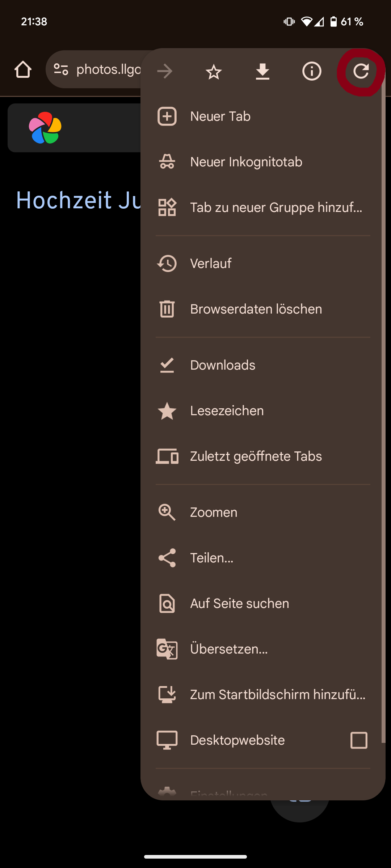Tap the download icon in the menu header

pyautogui.click(x=263, y=71)
